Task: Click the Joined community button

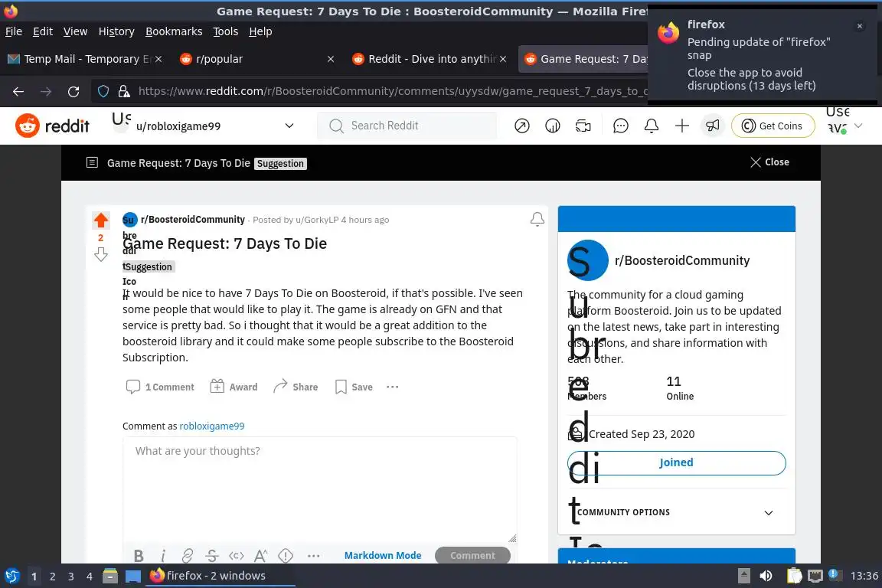Action: point(676,462)
